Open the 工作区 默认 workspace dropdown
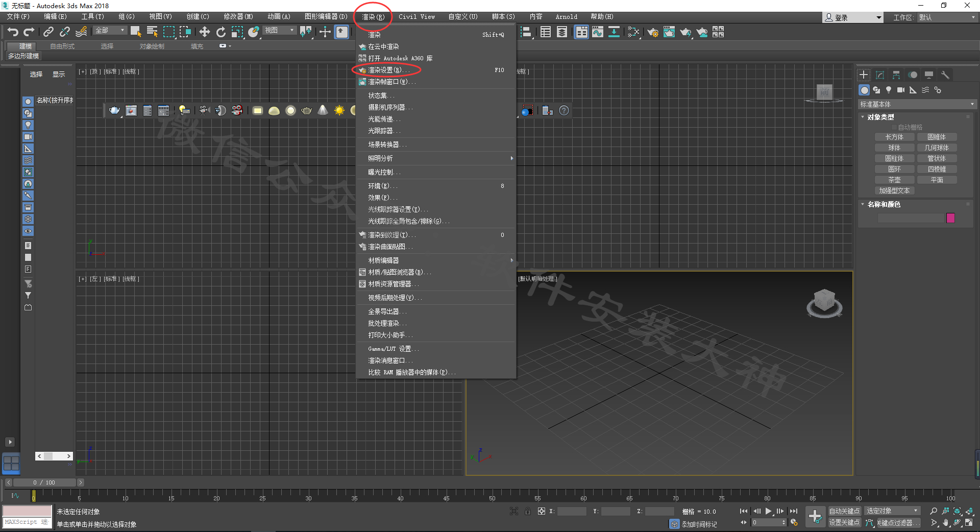The width and height of the screenshot is (980, 532). pyautogui.click(x=947, y=17)
